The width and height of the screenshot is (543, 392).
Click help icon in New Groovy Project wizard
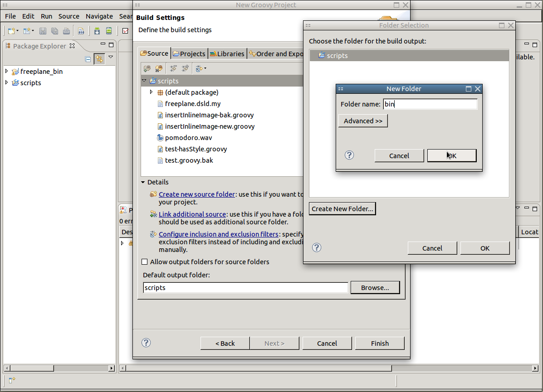(146, 343)
